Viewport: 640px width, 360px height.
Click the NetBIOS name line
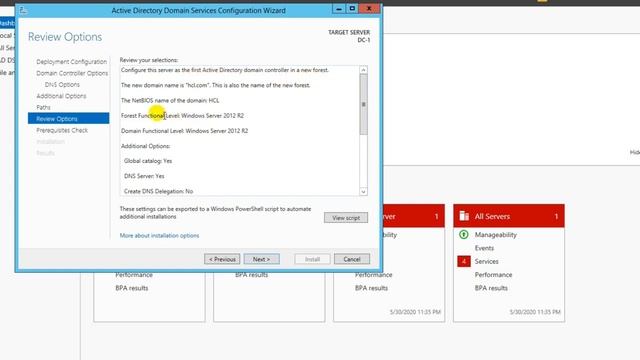point(170,100)
